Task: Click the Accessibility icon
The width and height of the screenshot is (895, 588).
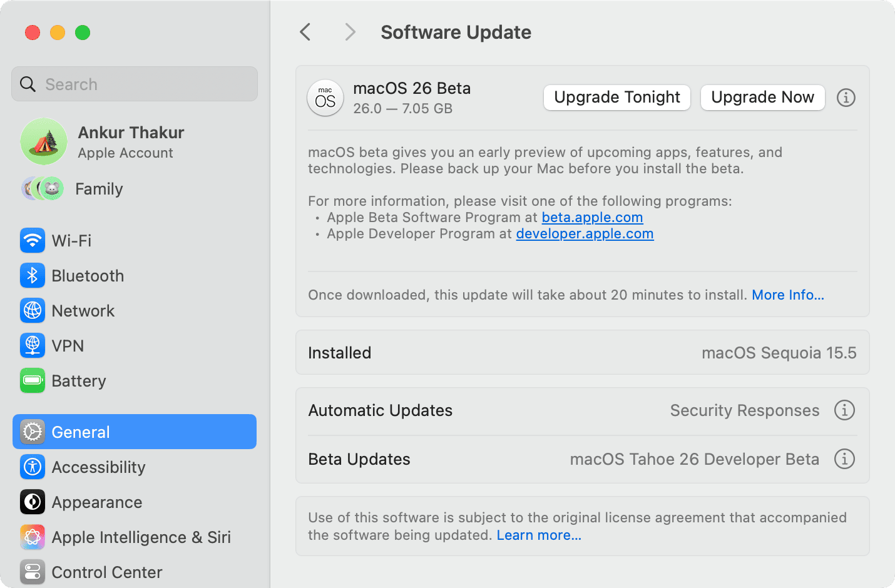Action: pyautogui.click(x=32, y=467)
